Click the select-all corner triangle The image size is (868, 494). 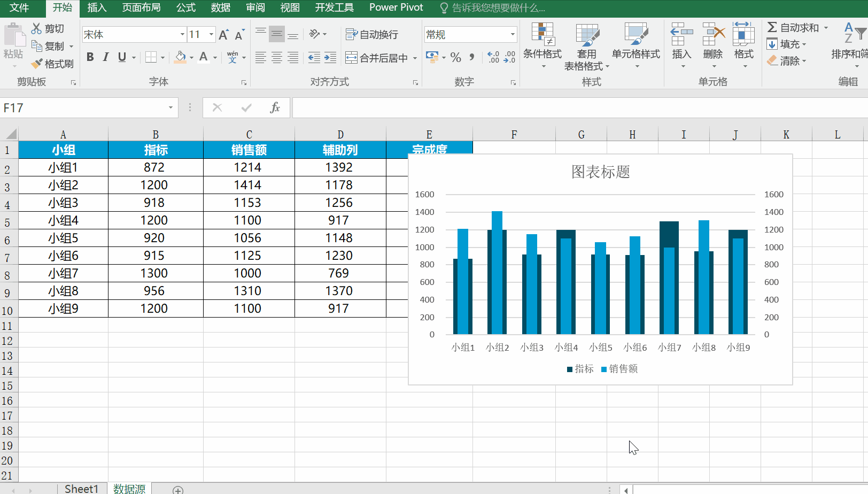click(x=10, y=134)
